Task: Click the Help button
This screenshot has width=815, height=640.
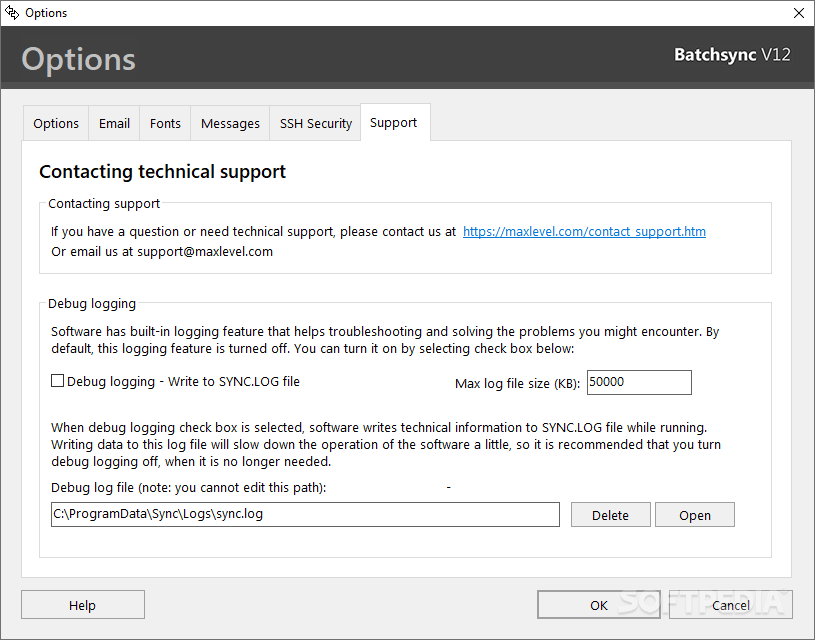Action: (83, 605)
